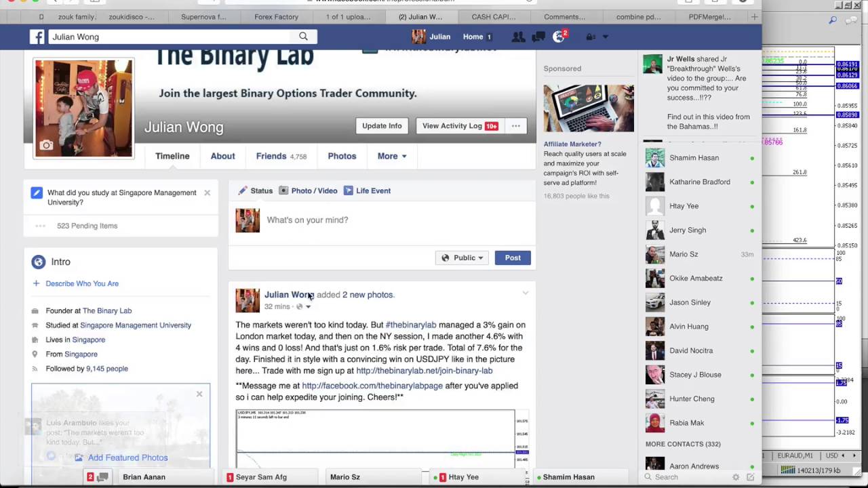Open Public audience selector
The image size is (868, 488).
coord(462,258)
